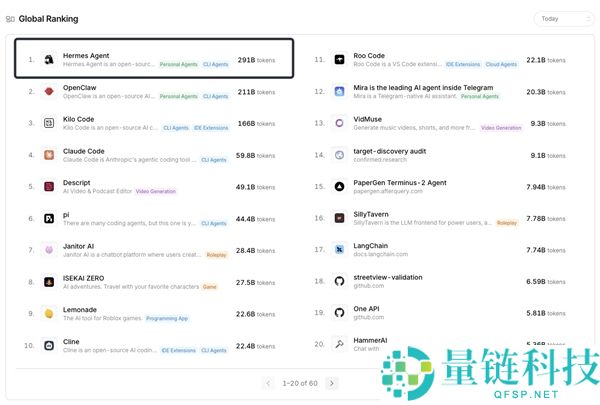Click the ISEKAI ZERO icon
The image size is (600, 405).
tap(49, 282)
